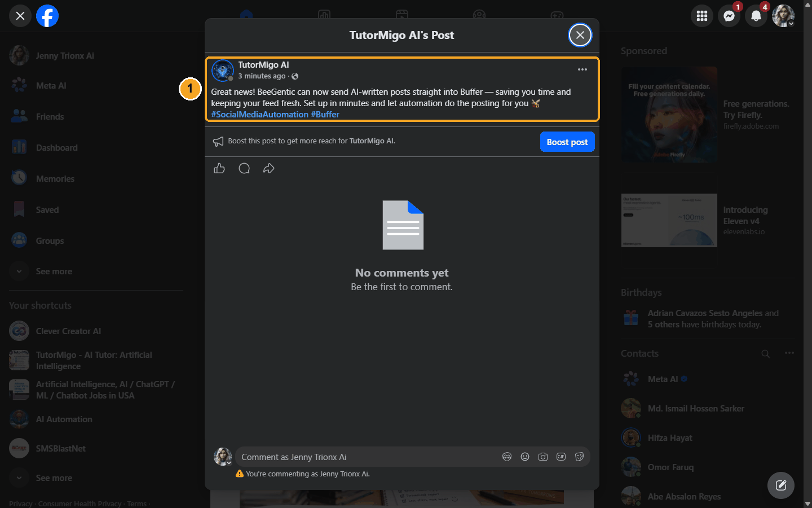Open the post options three-dot menu
This screenshot has width=812, height=508.
(582, 69)
